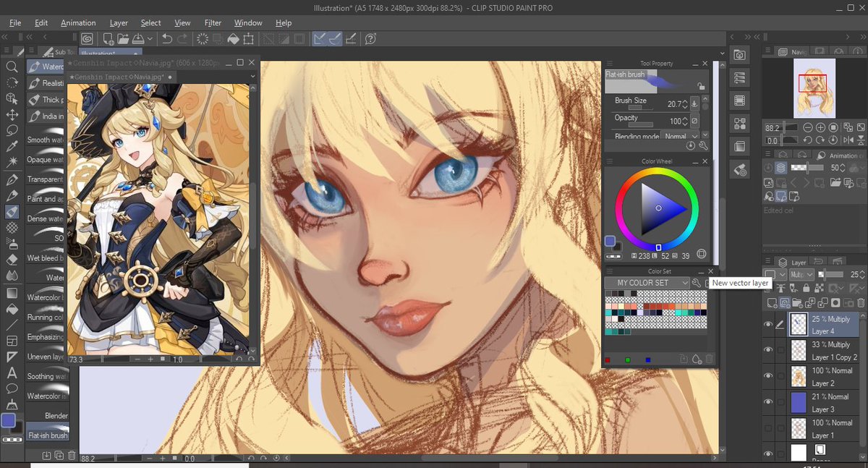Create a new raster layer

(x=772, y=302)
